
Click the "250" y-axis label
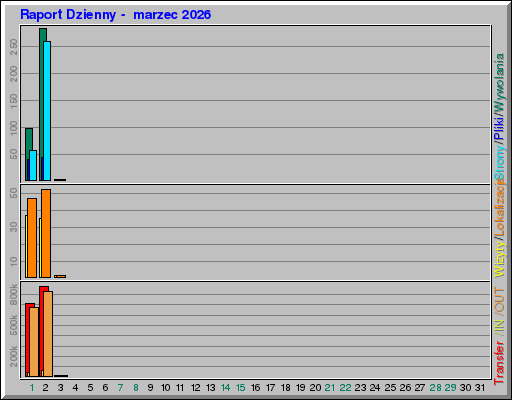coord(14,47)
